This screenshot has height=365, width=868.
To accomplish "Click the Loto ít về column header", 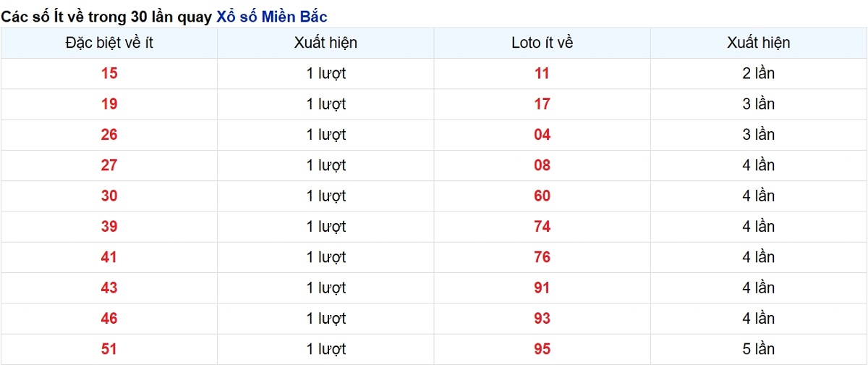I will click(x=542, y=43).
